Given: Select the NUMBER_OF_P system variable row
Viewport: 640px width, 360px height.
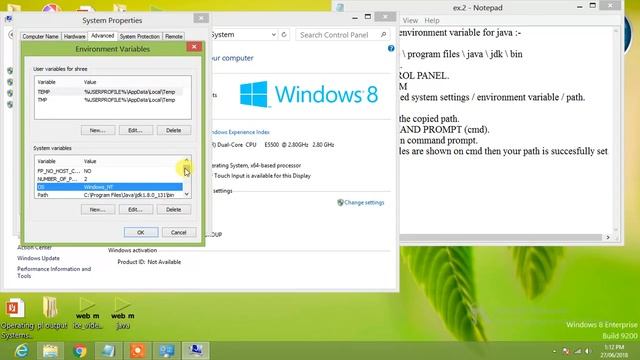Looking at the screenshot, I should coord(109,179).
